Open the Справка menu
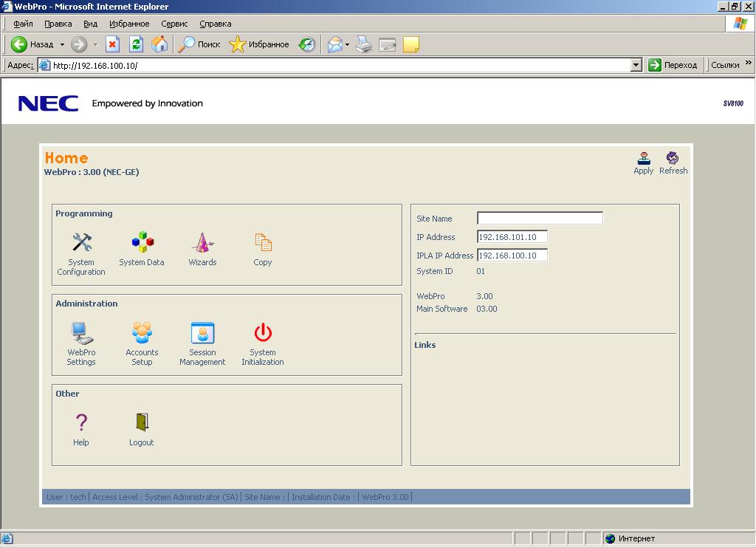This screenshot has width=756, height=548. 216,24
